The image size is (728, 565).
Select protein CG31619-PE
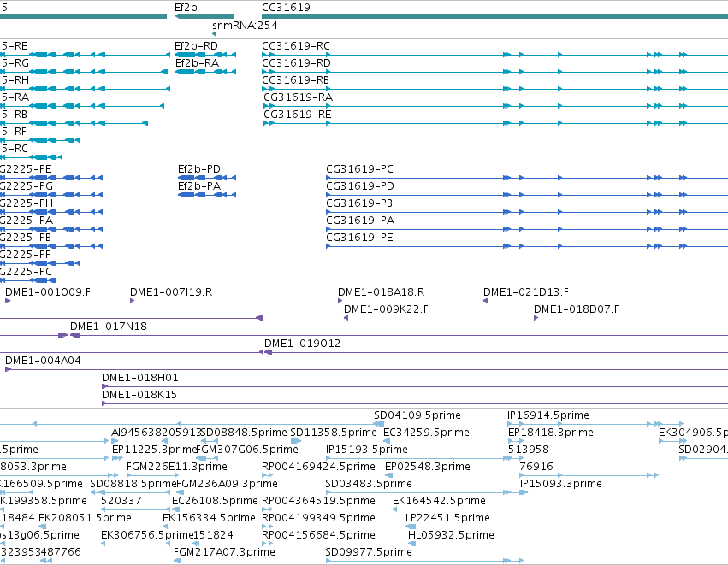point(359,238)
